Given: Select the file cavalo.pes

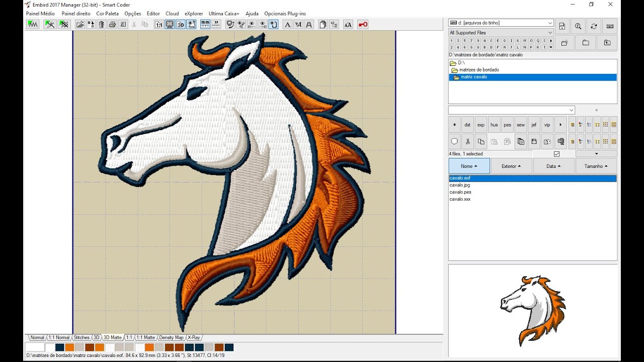Looking at the screenshot, I should tap(460, 192).
